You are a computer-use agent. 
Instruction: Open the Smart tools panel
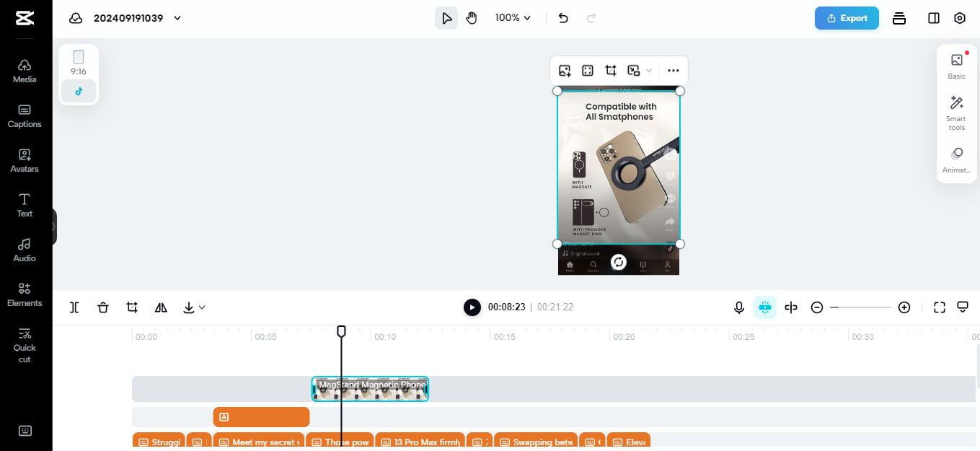click(957, 113)
